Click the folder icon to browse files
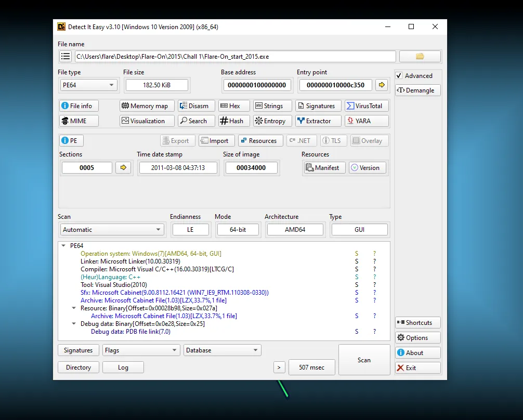This screenshot has height=420, width=523. click(420, 56)
